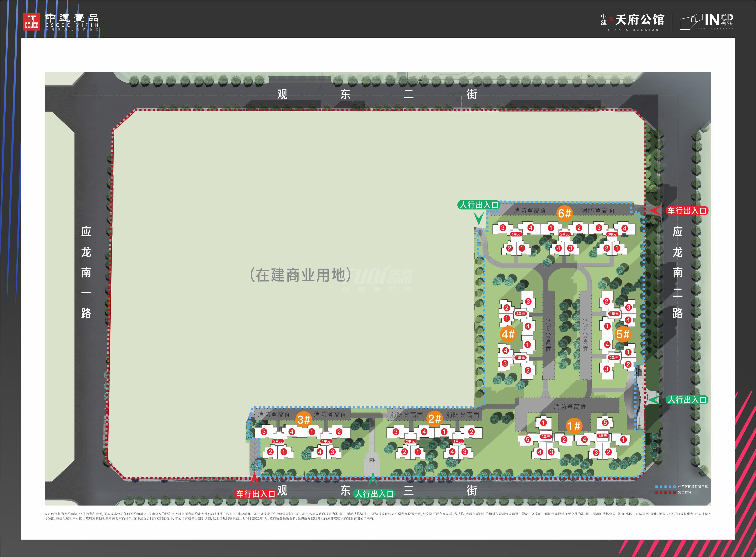Viewport: 756px width, 557px height.
Task: Click the red 车行出入口 label on 应龙南二路
Action: coord(687,211)
